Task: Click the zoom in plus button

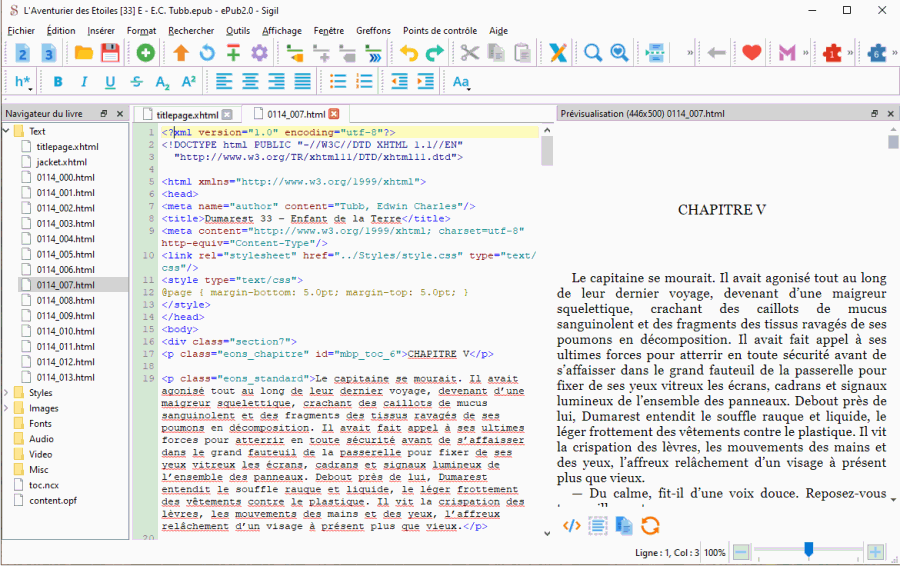Action: (x=875, y=552)
